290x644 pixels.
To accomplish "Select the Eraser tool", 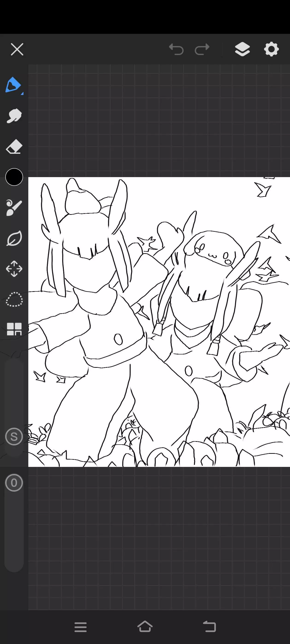I will tap(14, 147).
